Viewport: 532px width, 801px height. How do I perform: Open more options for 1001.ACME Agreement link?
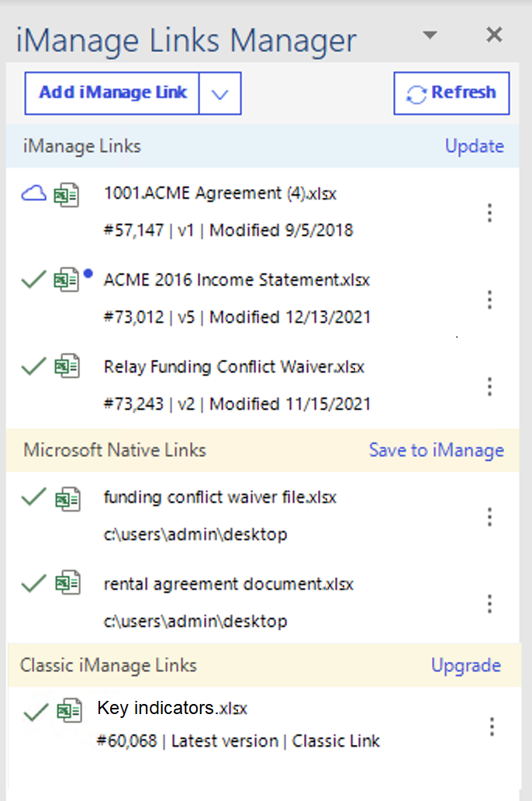(x=489, y=213)
